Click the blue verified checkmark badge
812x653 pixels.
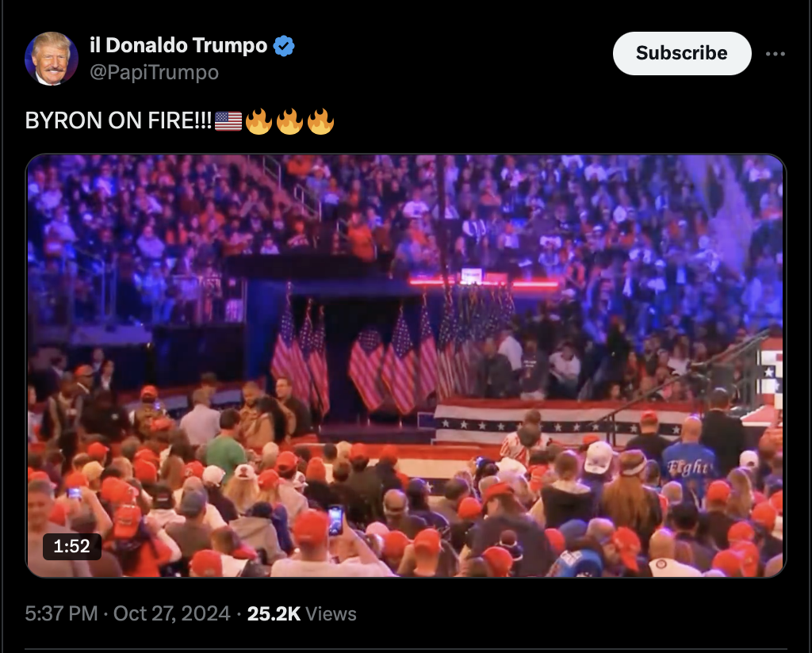[x=284, y=45]
